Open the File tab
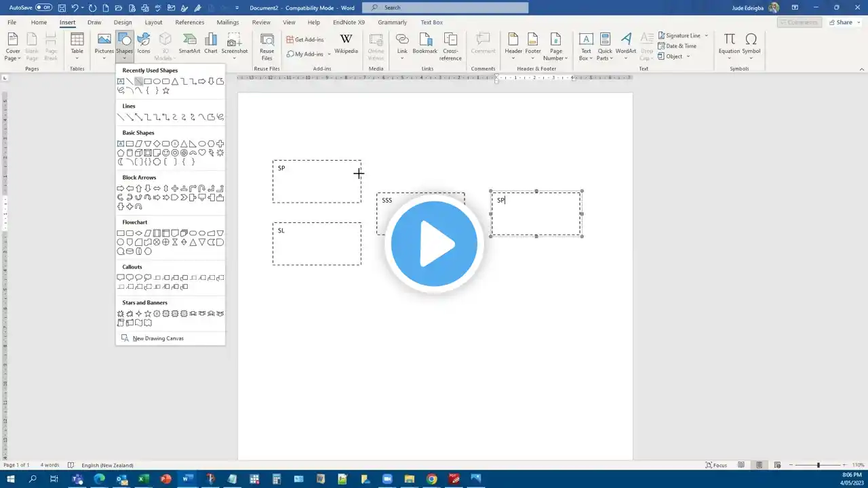The height and width of the screenshot is (488, 868). pos(12,22)
